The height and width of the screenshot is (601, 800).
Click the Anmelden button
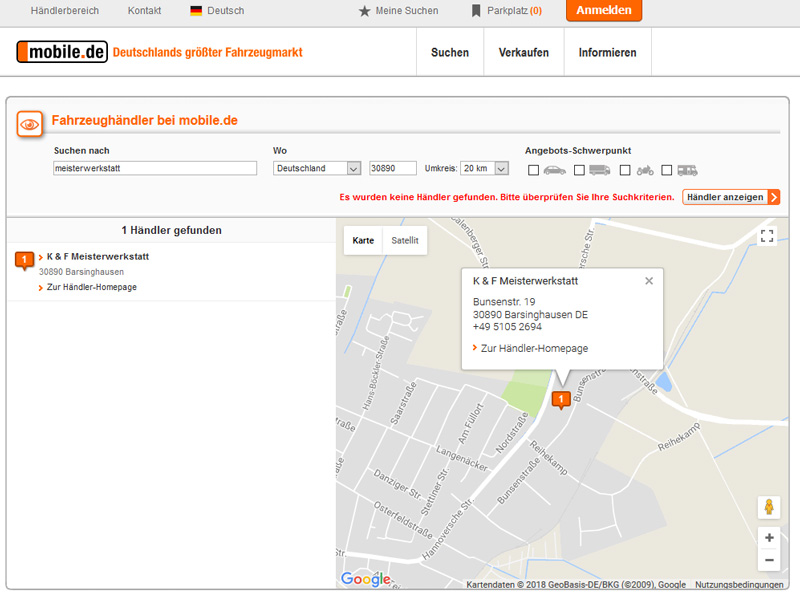pos(604,10)
